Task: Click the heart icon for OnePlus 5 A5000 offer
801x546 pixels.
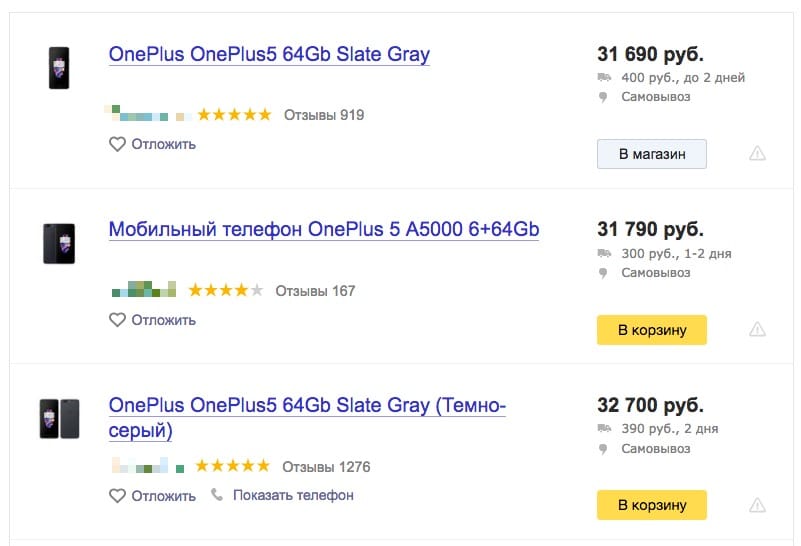Action: [x=117, y=320]
